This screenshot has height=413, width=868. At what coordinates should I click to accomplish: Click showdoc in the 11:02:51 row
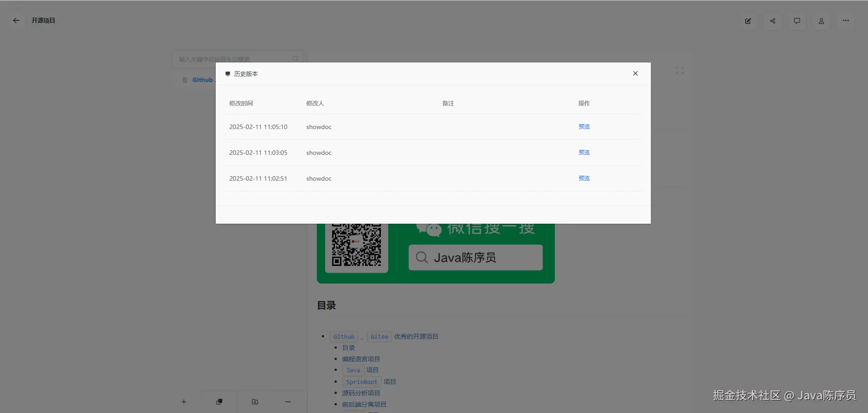[x=319, y=178]
